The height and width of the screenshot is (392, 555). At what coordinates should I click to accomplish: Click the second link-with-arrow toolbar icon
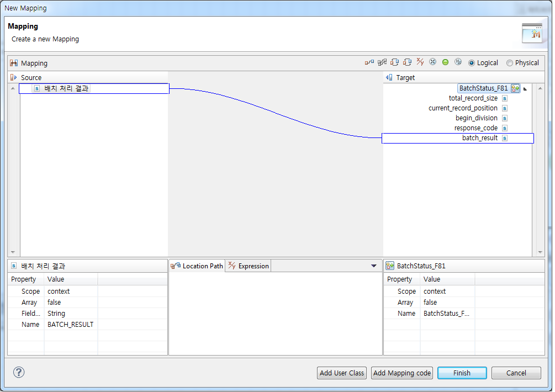(x=408, y=62)
